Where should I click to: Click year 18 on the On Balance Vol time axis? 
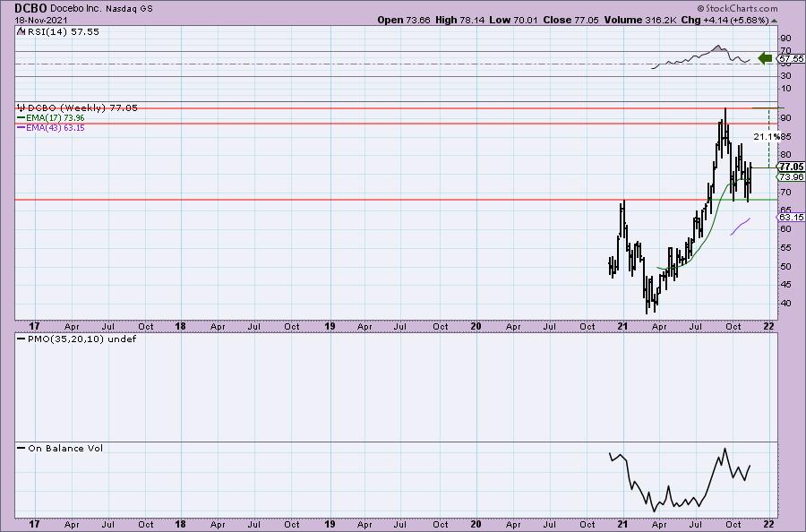pyautogui.click(x=180, y=524)
